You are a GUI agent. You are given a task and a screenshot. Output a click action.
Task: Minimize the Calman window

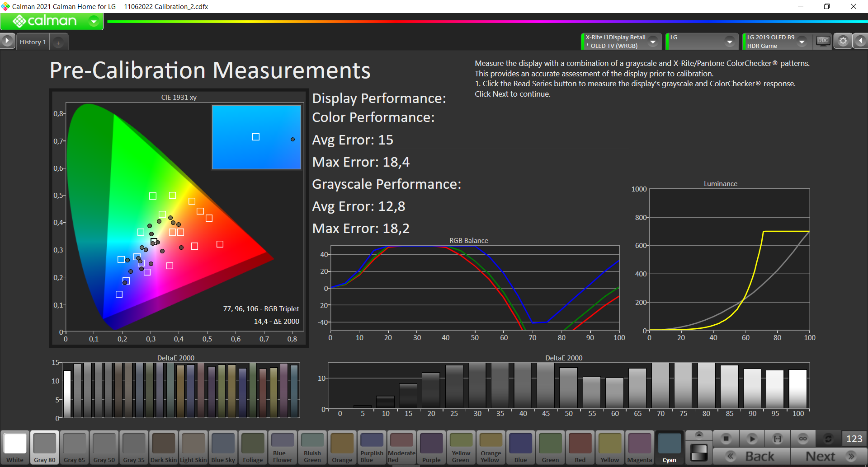(800, 6)
